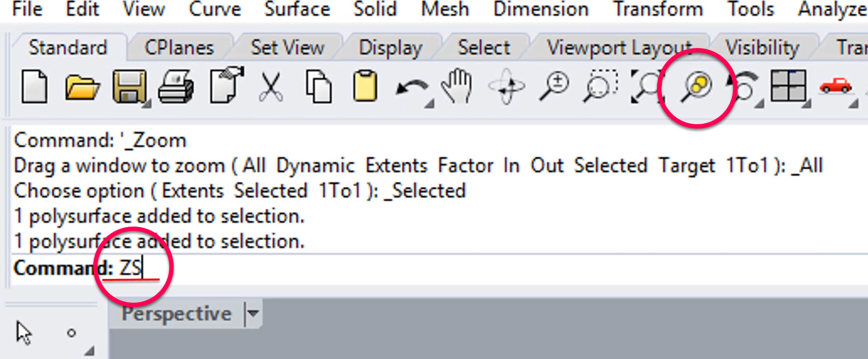868x359 pixels.
Task: Click the Copy icon
Action: (x=318, y=86)
